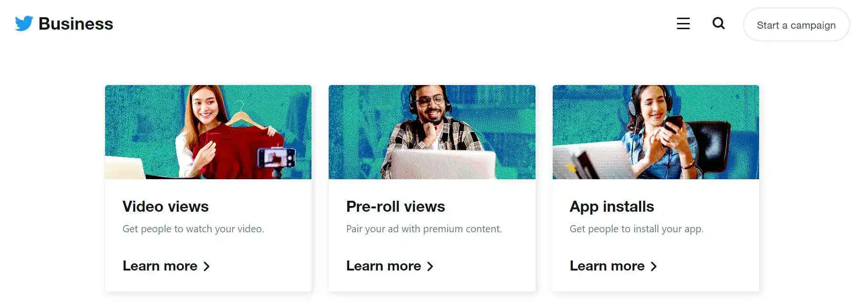Click the App installs heading
The width and height of the screenshot is (868, 303).
[611, 206]
